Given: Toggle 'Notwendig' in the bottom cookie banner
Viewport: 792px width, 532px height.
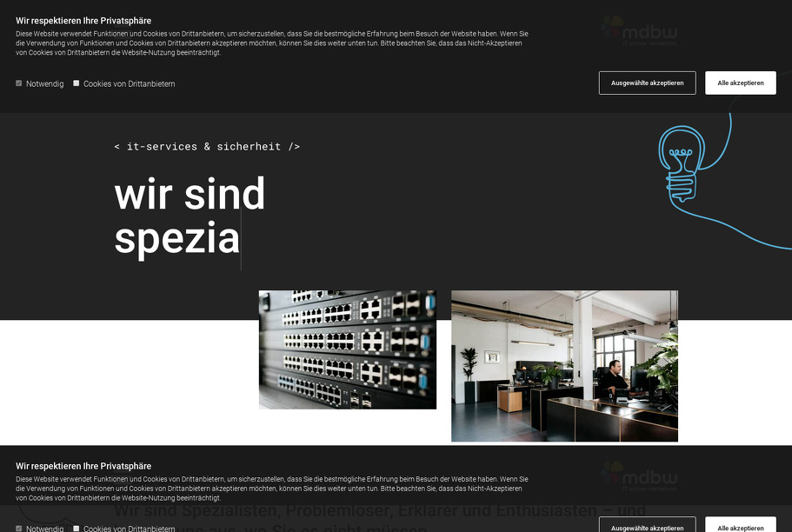Looking at the screenshot, I should 18,529.
